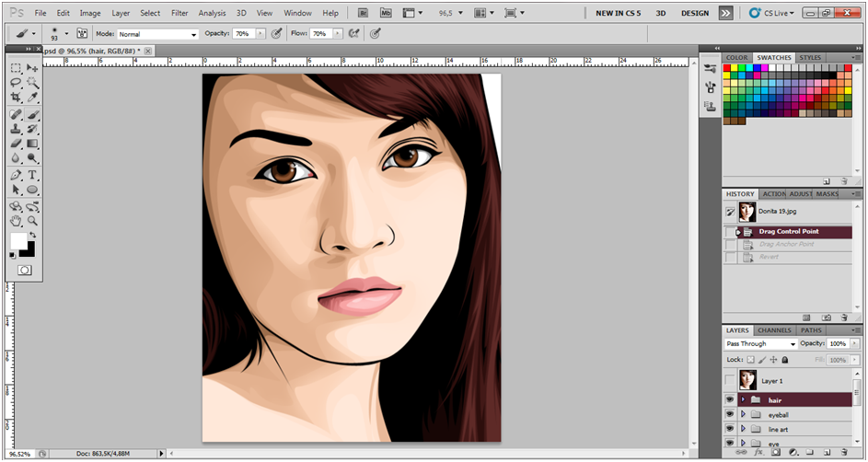Screen dimensions: 868x462
Task: Activate the Hand tool
Action: [x=16, y=221]
